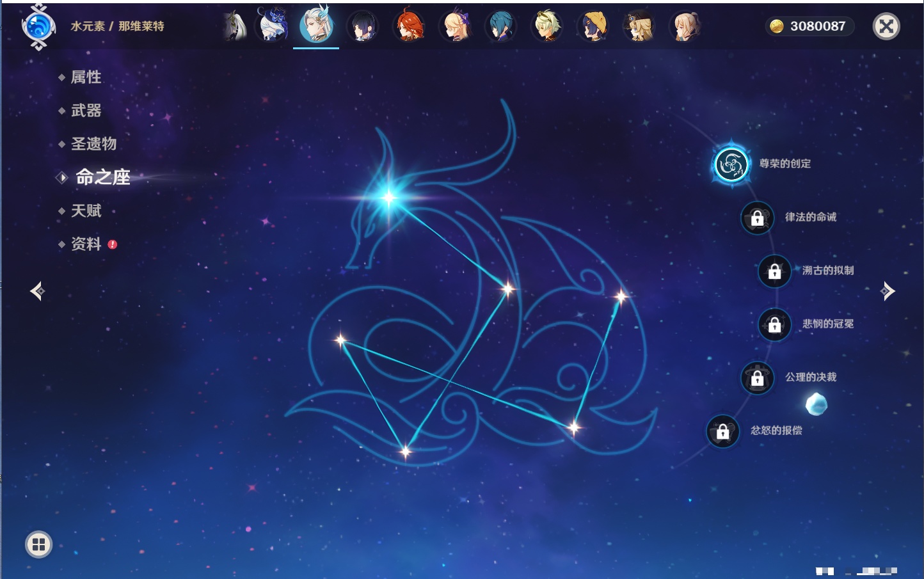Open the locked 溯古的拟制 constellation details

(x=774, y=271)
